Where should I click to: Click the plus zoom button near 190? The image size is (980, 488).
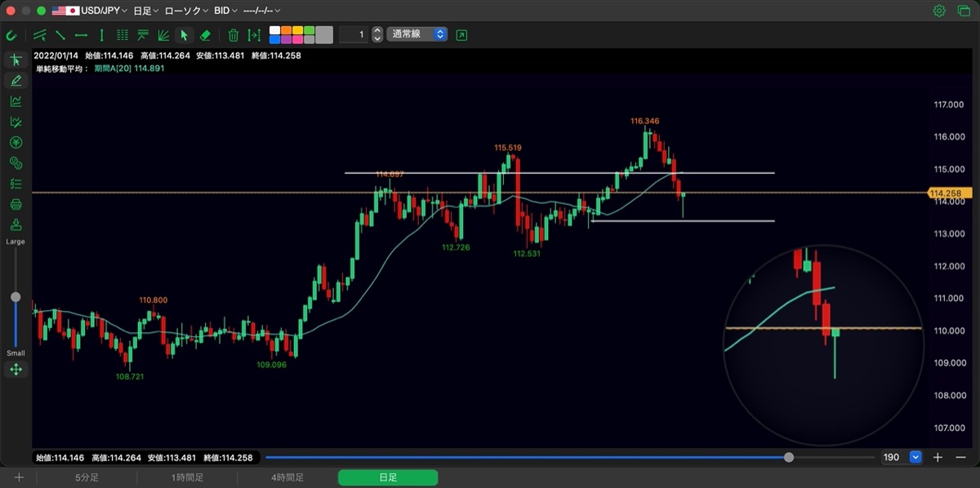tap(938, 458)
